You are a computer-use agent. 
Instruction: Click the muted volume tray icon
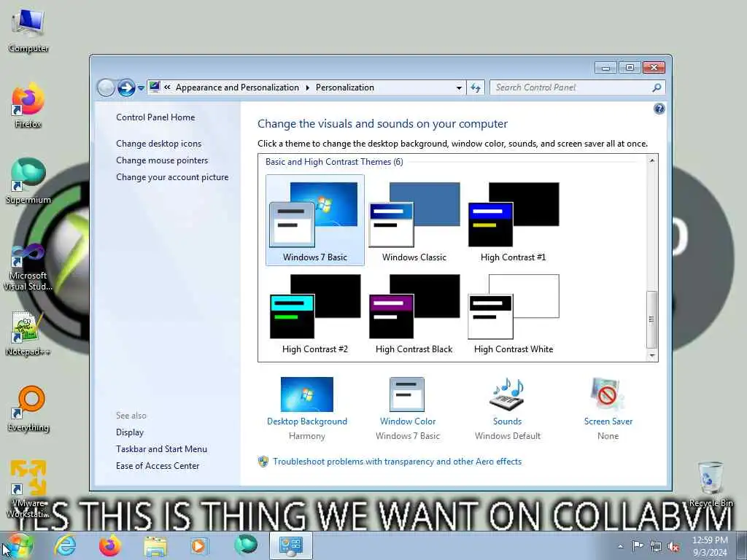click(x=673, y=546)
